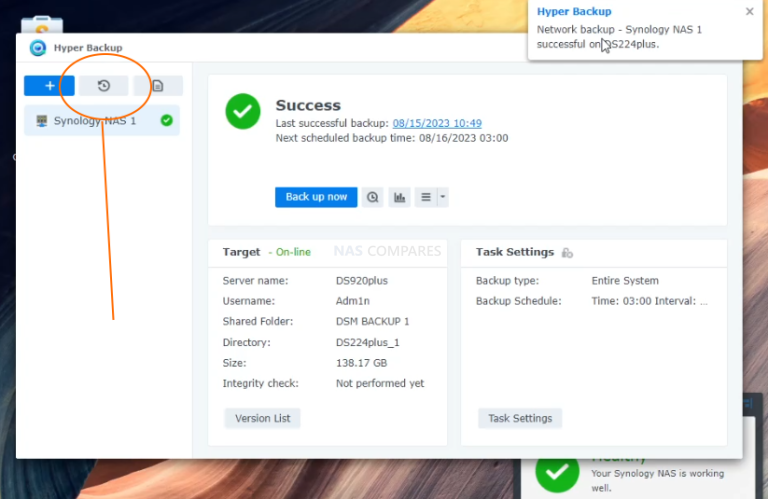Click the Hyper Backup notification title
768x499 pixels.
(x=574, y=12)
